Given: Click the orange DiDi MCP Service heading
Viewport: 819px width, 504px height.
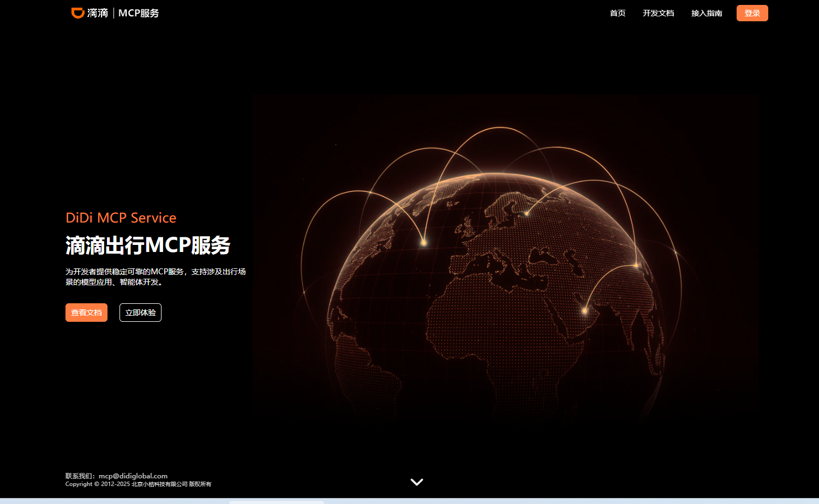Looking at the screenshot, I should click(x=121, y=218).
